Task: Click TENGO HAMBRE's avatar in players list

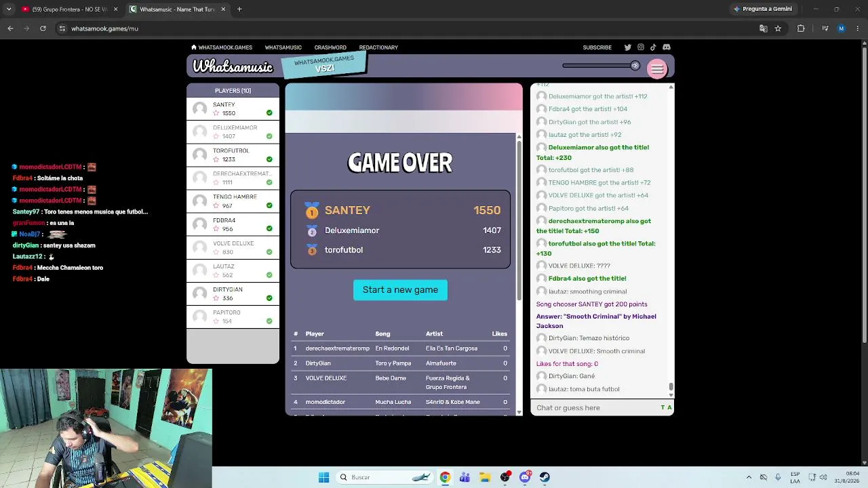Action: (199, 201)
